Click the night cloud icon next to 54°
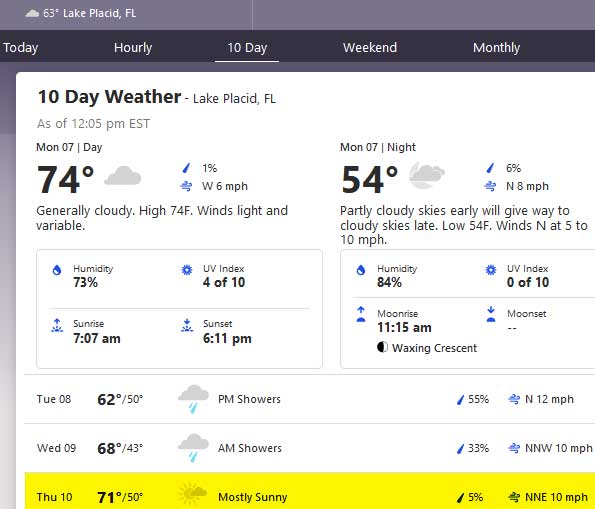 click(x=427, y=175)
